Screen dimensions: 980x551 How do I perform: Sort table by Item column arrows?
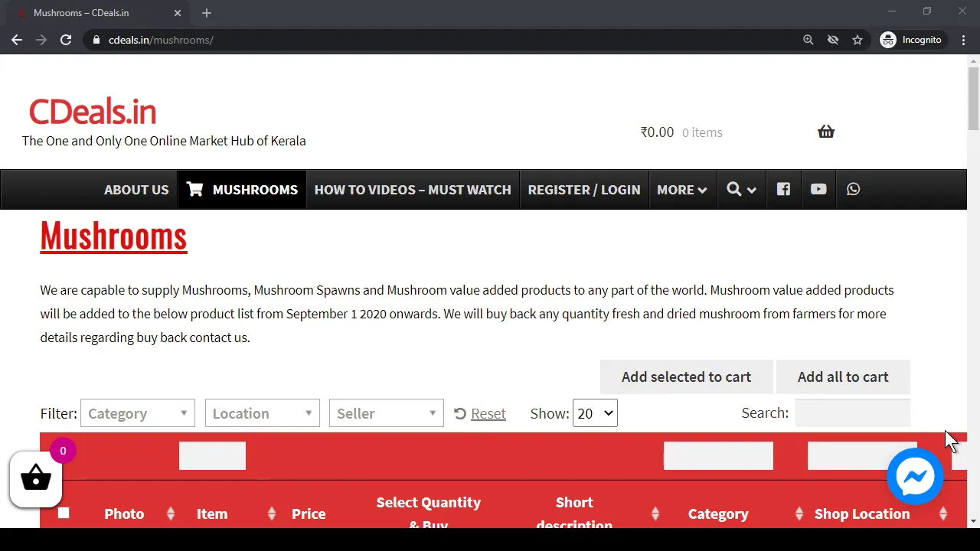[271, 514]
